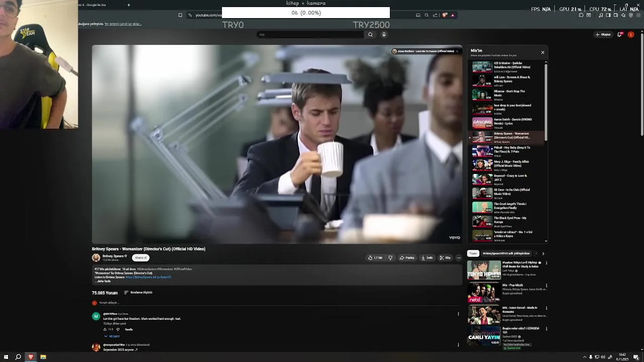Like the Womanizer video
Image resolution: width=644 pixels, height=362 pixels.
(x=375, y=258)
